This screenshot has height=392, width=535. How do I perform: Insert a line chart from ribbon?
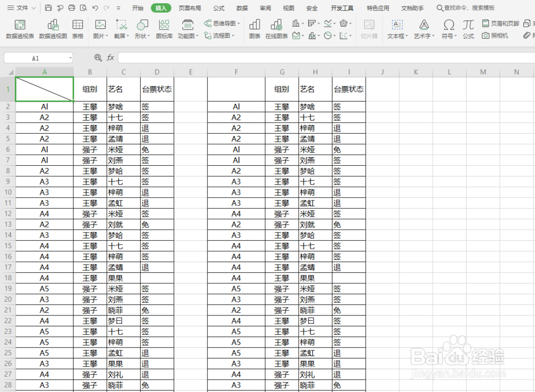(329, 23)
